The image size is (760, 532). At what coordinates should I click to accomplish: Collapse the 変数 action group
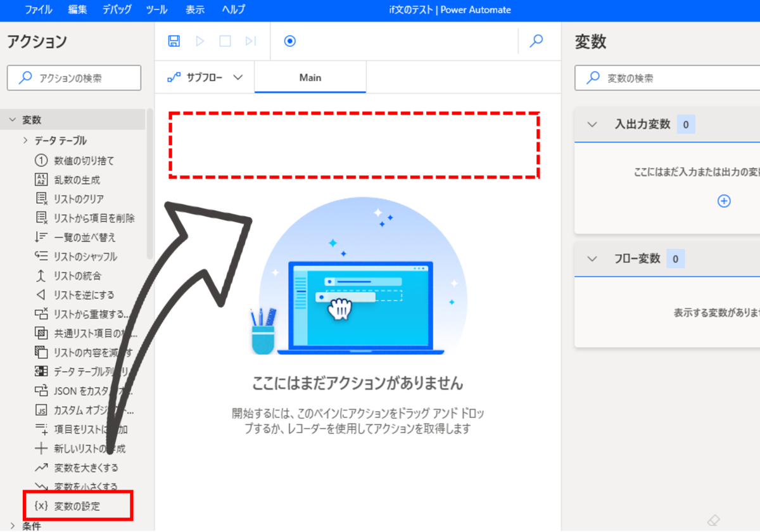pos(13,120)
